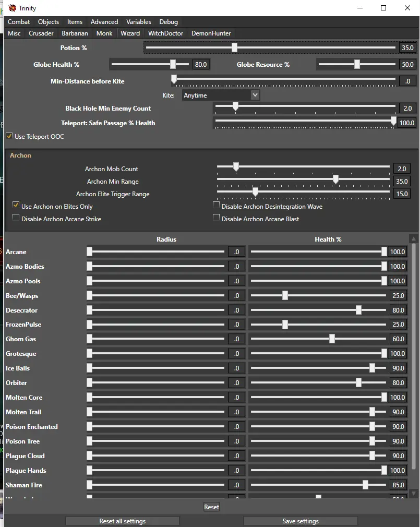Click the Globe Resource % value box
This screenshot has width=420, height=527.
(x=407, y=64)
